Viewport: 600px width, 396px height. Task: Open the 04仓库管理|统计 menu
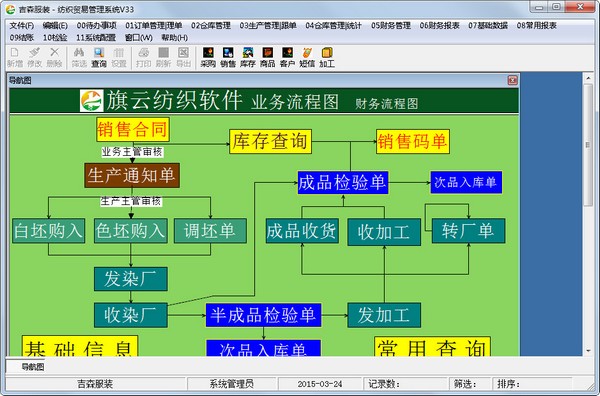coord(333,25)
